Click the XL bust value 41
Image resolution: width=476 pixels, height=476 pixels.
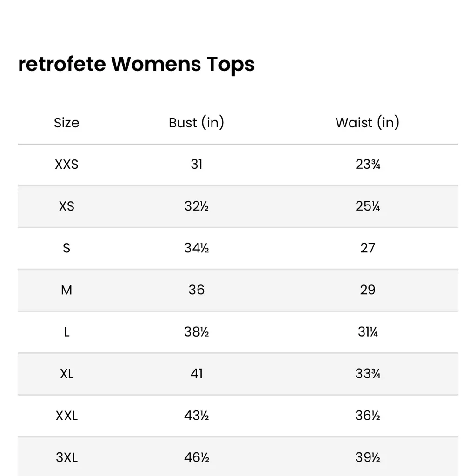click(x=196, y=374)
